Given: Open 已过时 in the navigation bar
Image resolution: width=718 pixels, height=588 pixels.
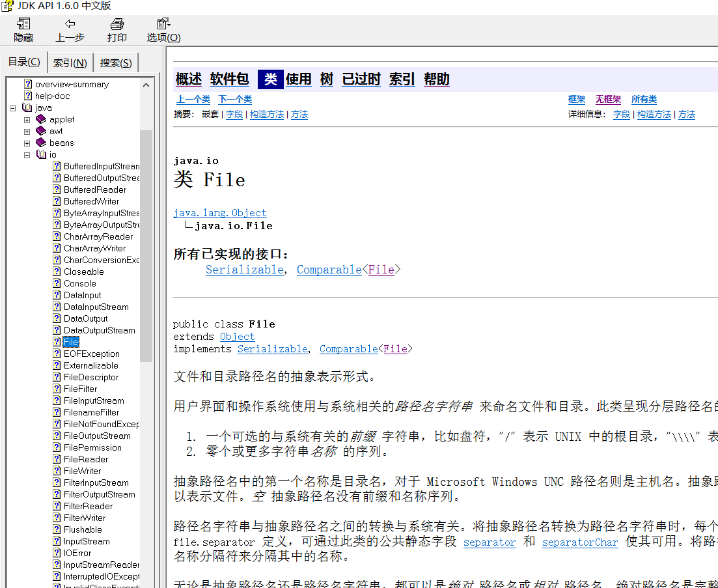Looking at the screenshot, I should point(361,79).
